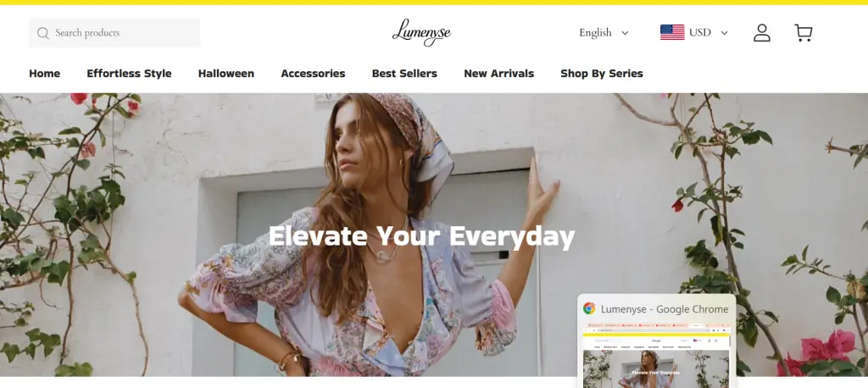
Task: Open the Best Sellers page
Action: (404, 74)
